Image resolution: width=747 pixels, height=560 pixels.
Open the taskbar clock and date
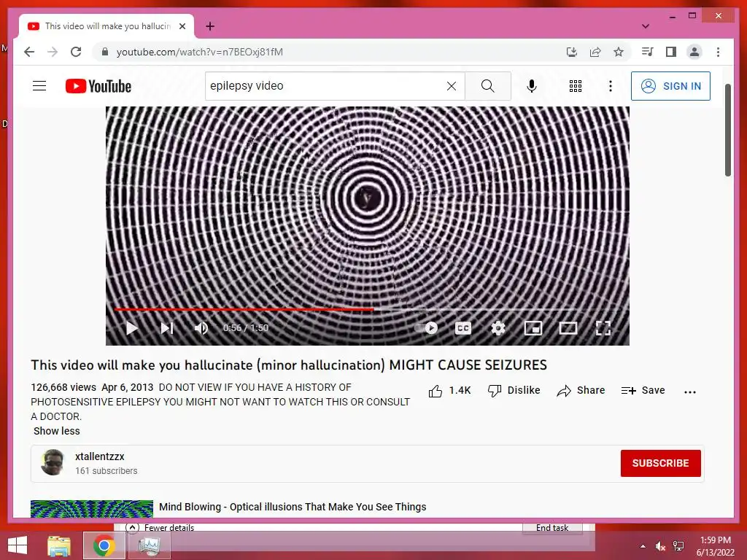click(x=715, y=546)
